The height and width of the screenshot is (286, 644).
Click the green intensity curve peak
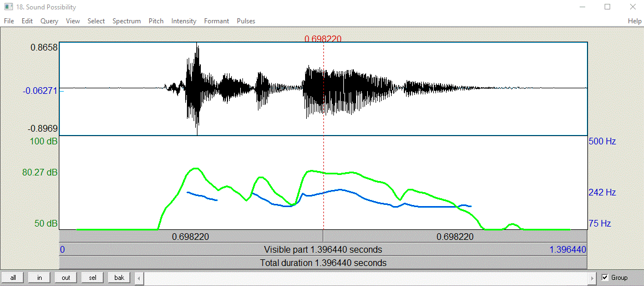(x=196, y=168)
